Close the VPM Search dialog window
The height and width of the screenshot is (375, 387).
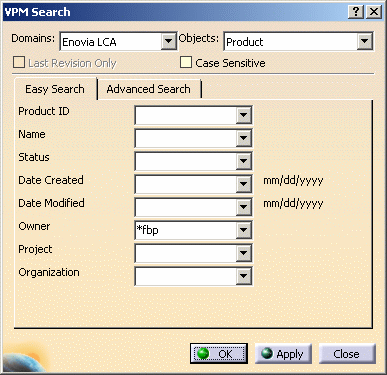coord(374,12)
